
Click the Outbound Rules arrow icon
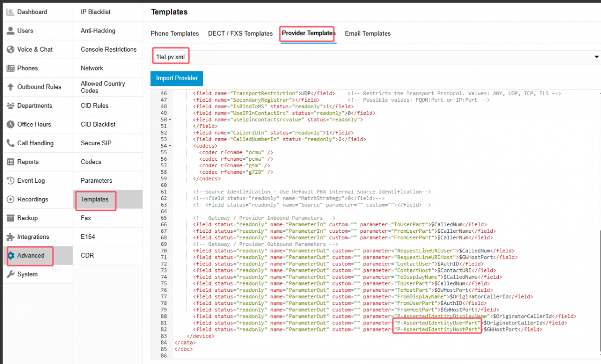11,87
